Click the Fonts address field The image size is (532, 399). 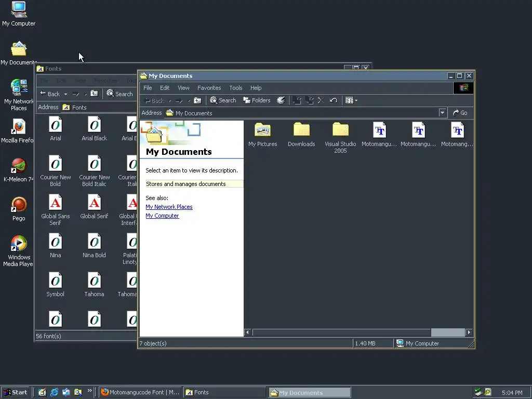[99, 107]
